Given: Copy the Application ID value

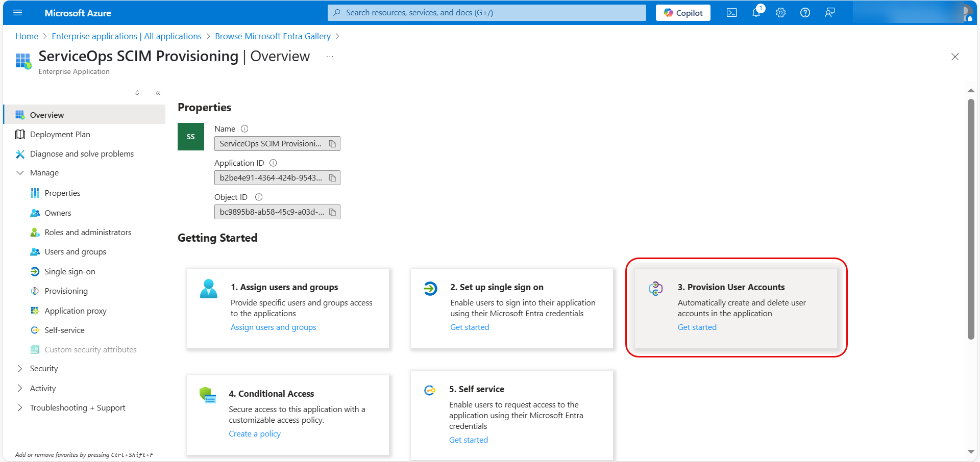Looking at the screenshot, I should pos(332,178).
